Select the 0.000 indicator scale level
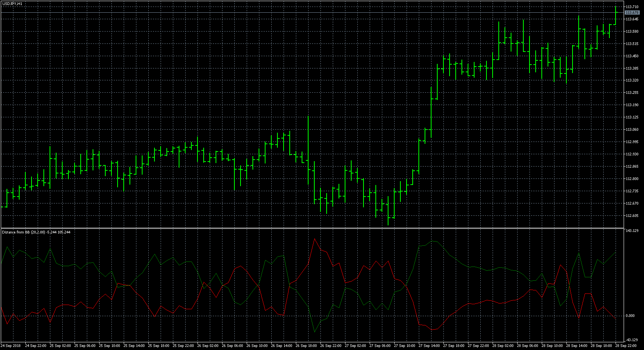 (630, 316)
